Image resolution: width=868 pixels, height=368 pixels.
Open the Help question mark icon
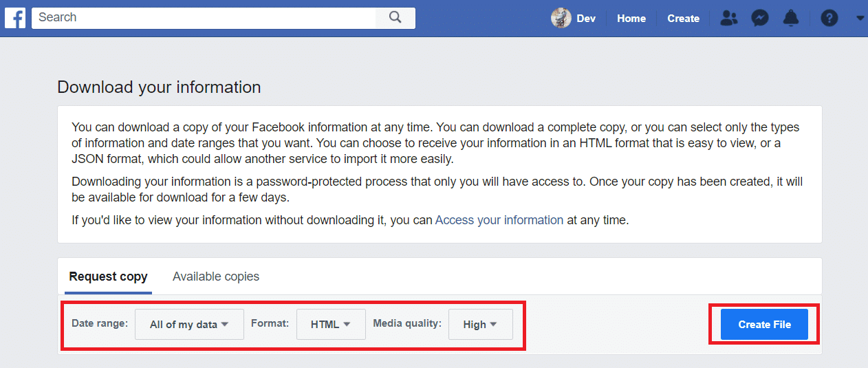pos(829,19)
